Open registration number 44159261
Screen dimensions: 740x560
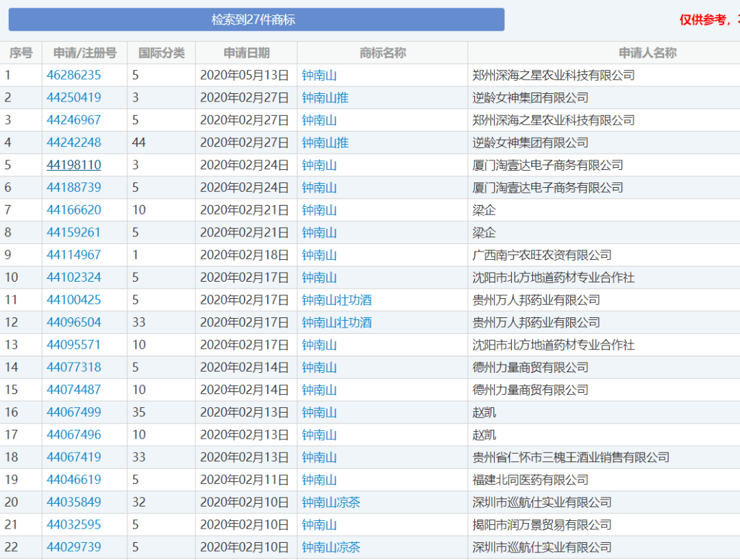(73, 232)
